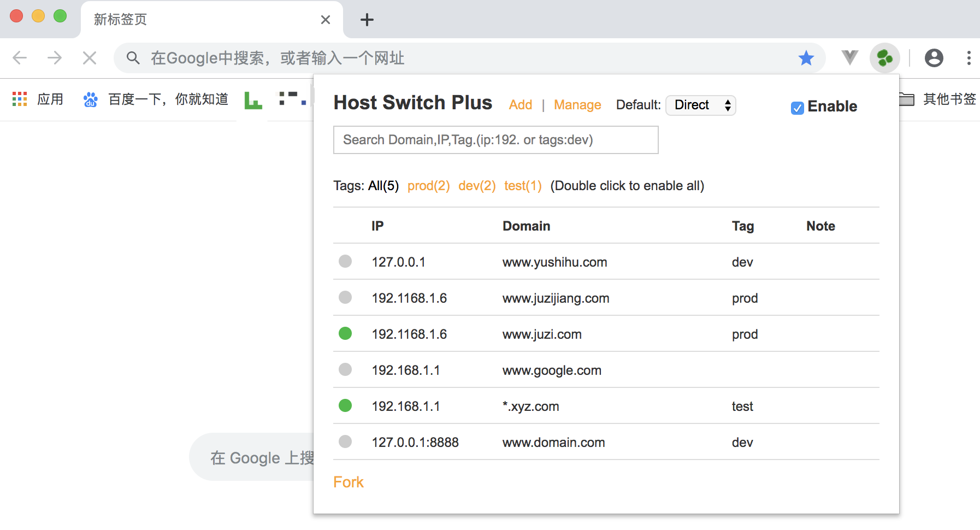Screen dimensions: 980x530
Task: Filter hosts by the prod(2) tag
Action: click(428, 186)
